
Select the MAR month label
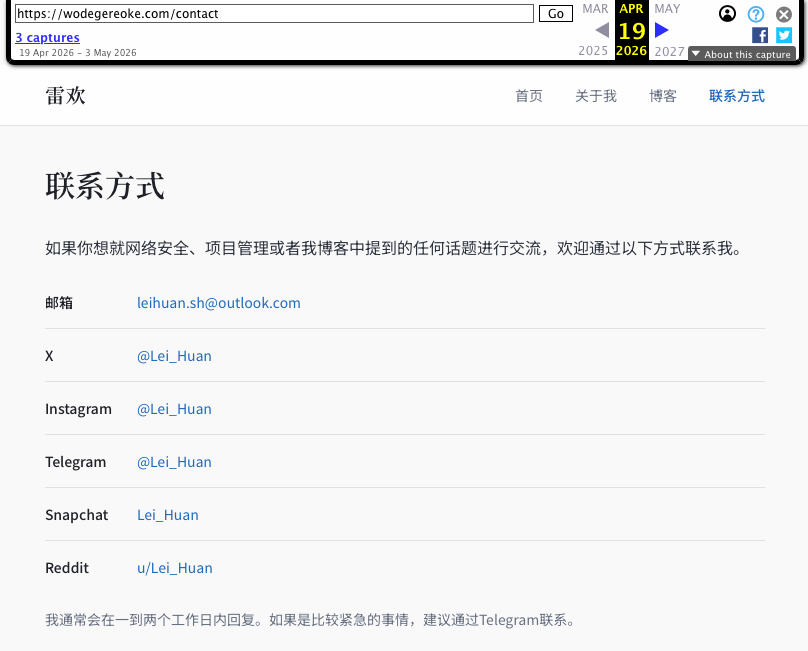[x=595, y=9]
